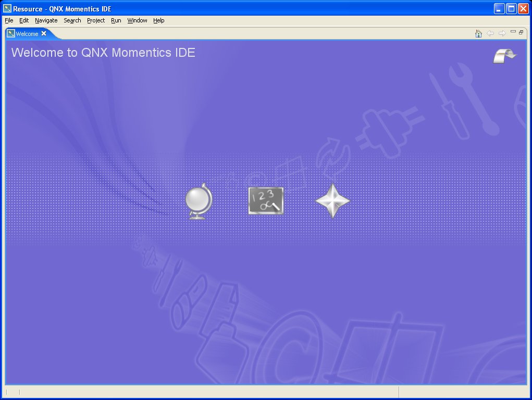Close the Welcome tab
This screenshot has width=532, height=400.
[x=43, y=33]
